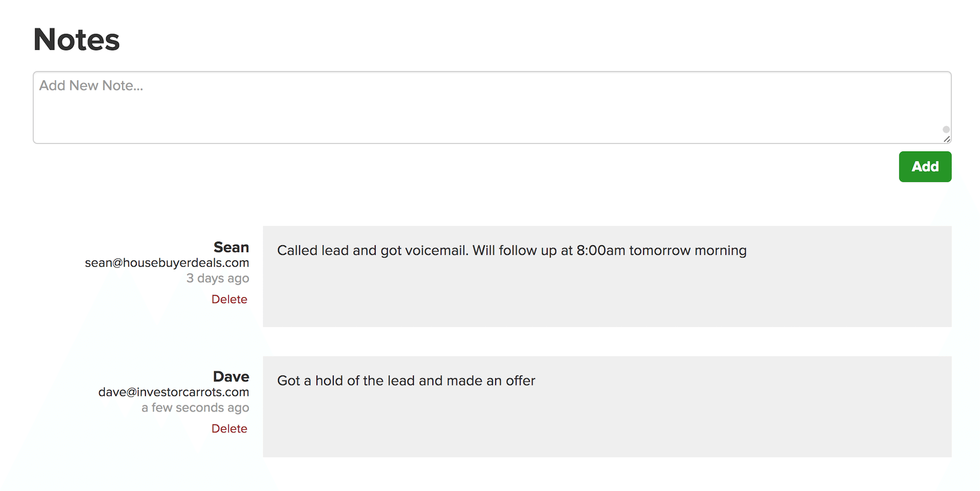Click the word 'lead' in Dave's note
The width and height of the screenshot is (980, 491).
[x=401, y=381]
